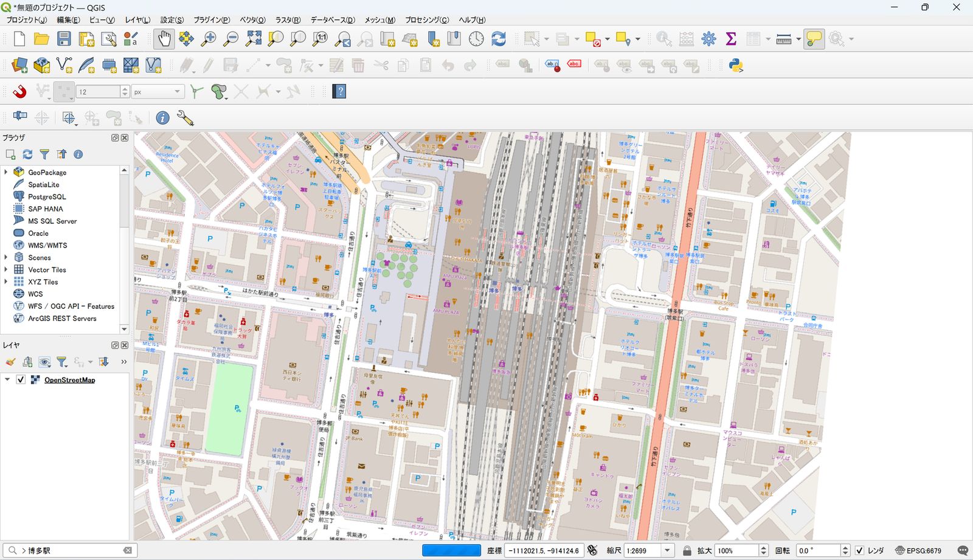
Task: Select the OpenStreetMap layer name
Action: tap(69, 379)
